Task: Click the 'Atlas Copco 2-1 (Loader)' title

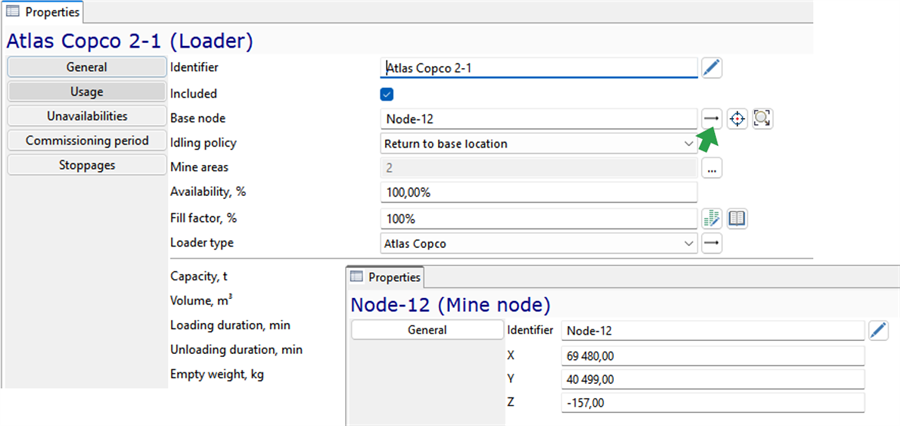Action: (x=130, y=41)
